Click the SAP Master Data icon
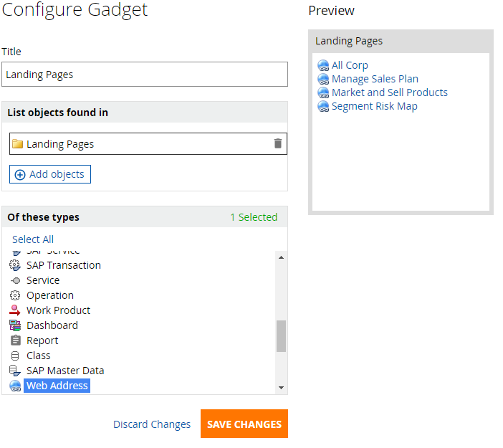Screen dimensions: 503x448 coord(15,371)
